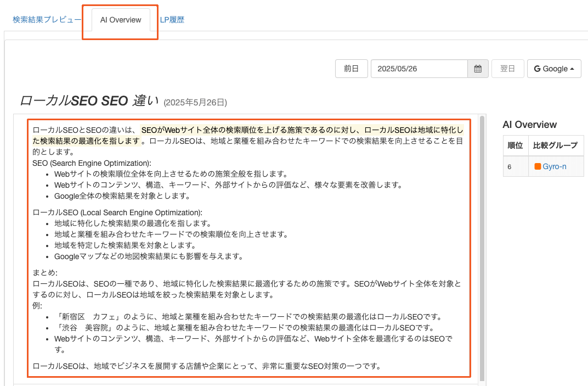Viewport: 588px width, 386px height.
Task: Focus the date field showing 2025/05/26
Action: coord(419,69)
